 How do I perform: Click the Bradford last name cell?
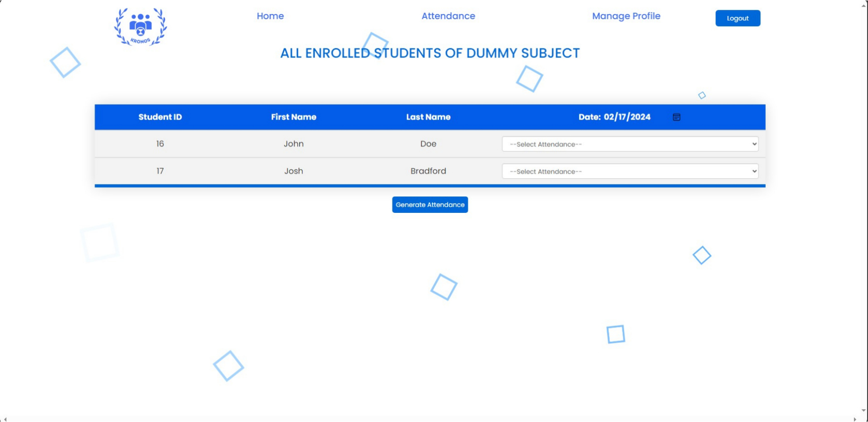click(x=428, y=171)
